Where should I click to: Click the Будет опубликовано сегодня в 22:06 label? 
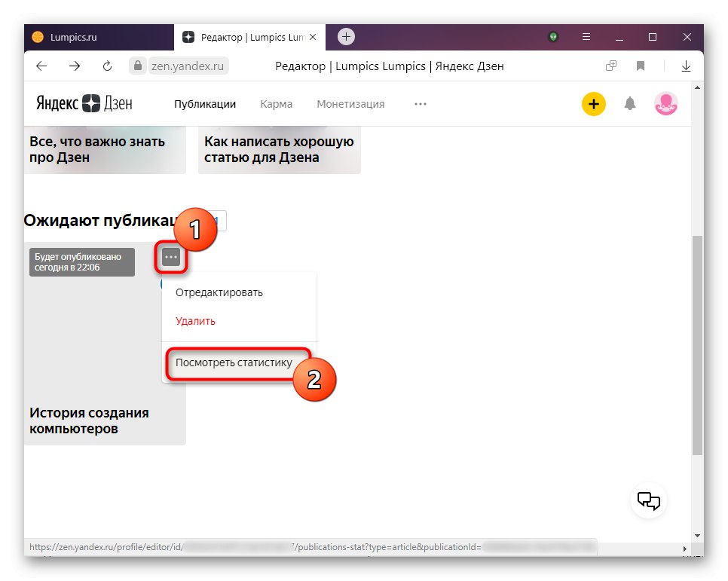click(x=82, y=262)
